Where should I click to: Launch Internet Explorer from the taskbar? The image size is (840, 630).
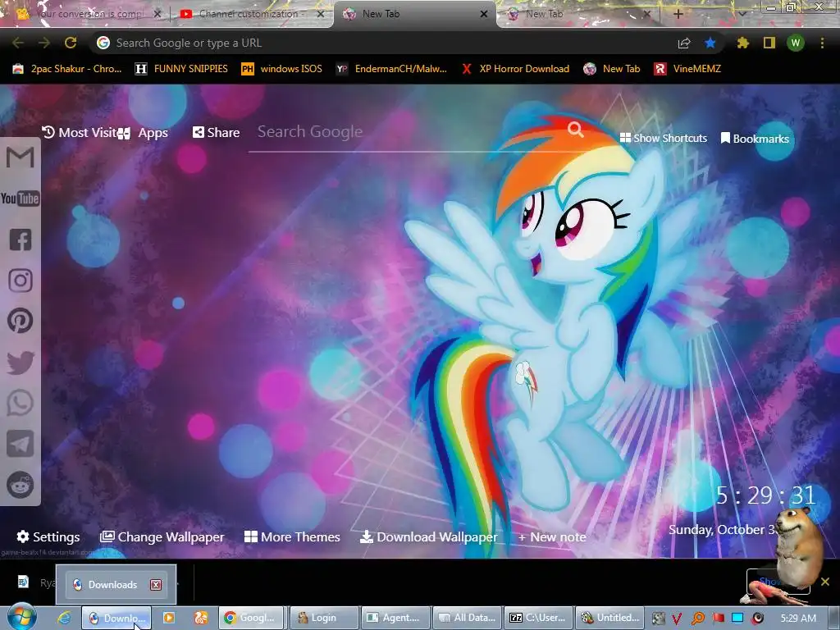(64, 618)
